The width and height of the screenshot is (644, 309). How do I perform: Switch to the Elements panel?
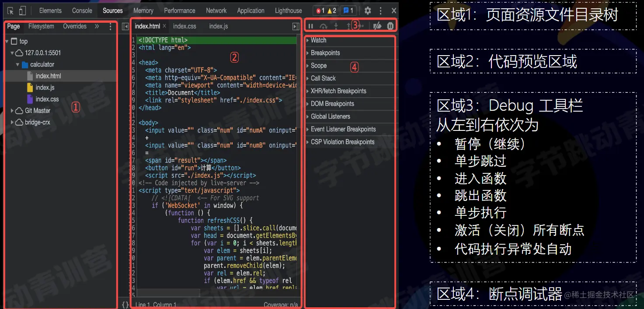pos(50,11)
